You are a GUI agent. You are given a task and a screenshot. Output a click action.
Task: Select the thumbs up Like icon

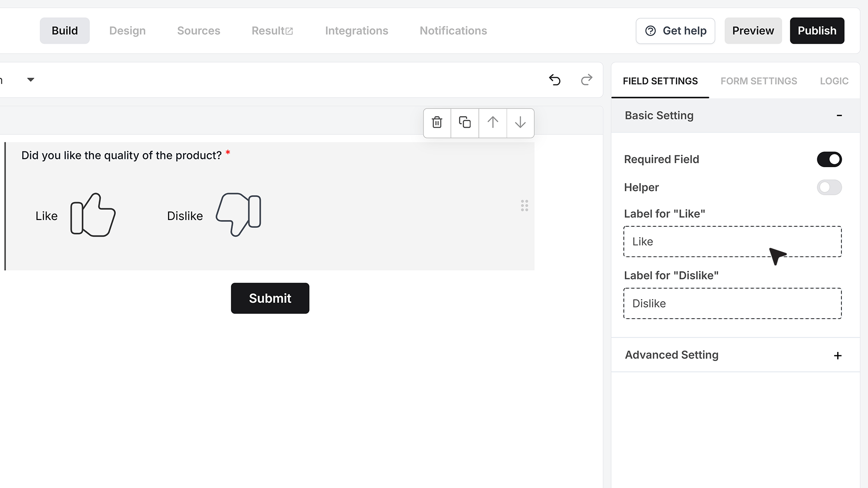pyautogui.click(x=93, y=215)
